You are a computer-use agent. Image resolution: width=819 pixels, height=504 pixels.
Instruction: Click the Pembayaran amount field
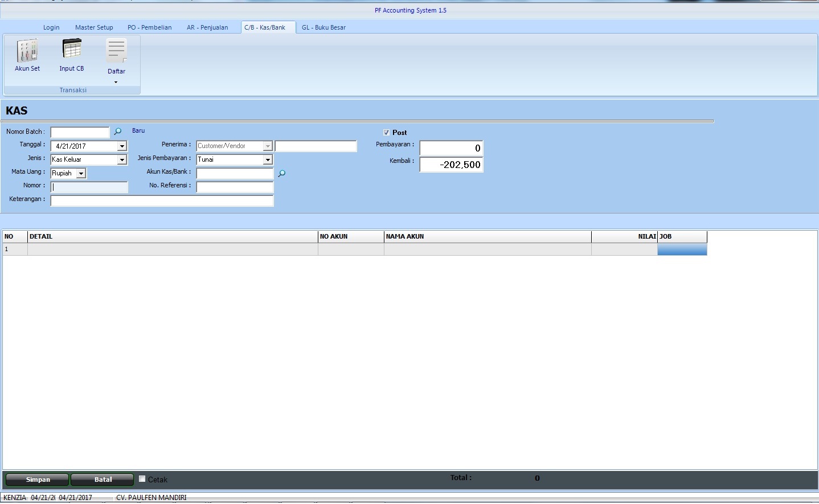click(451, 148)
